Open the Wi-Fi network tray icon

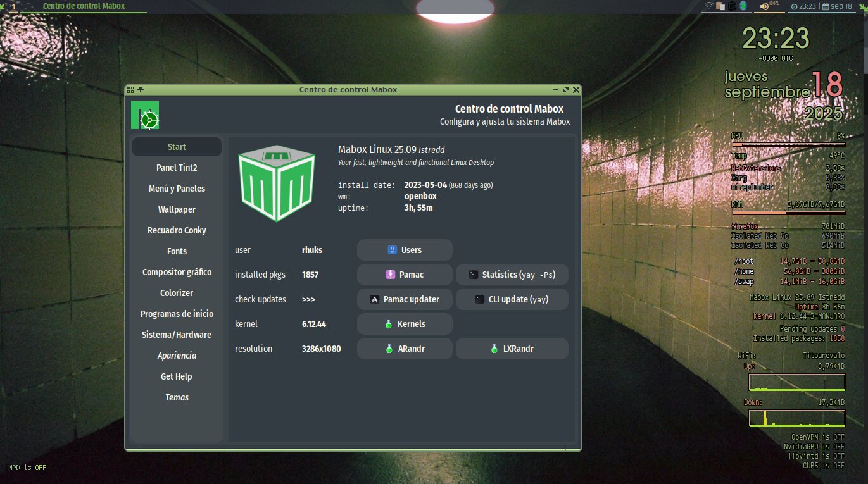[x=708, y=6]
